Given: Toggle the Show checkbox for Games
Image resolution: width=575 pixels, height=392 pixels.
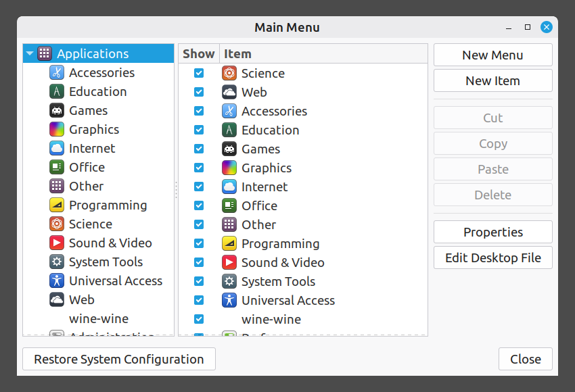Looking at the screenshot, I should point(199,149).
